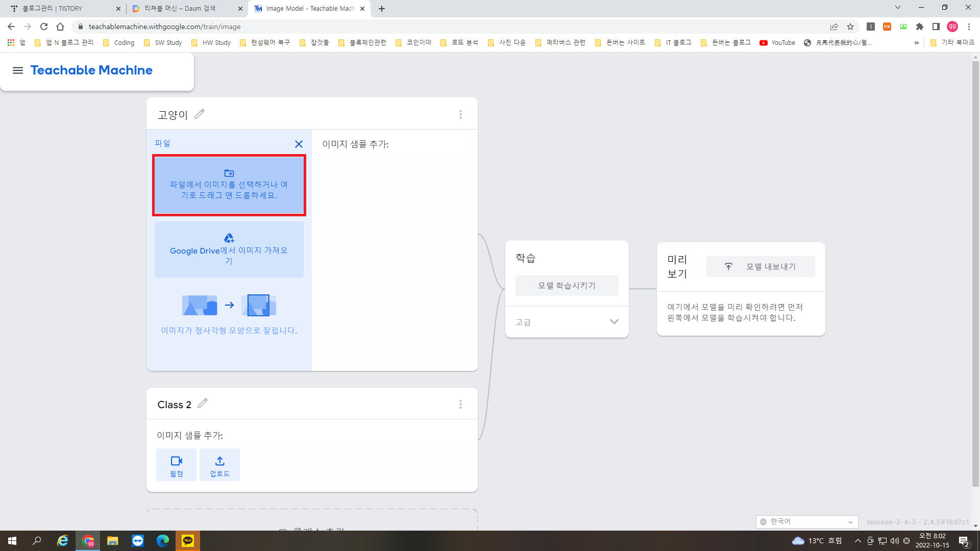Import images from Google Drive
Screen dimensions: 980x551
pos(229,249)
